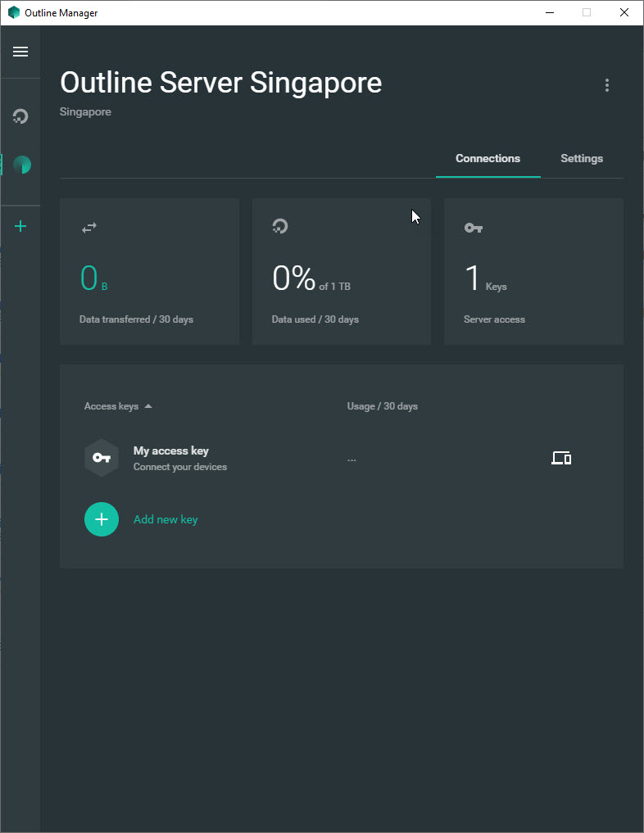This screenshot has width=644, height=833.
Task: Switch to the Connections tab
Action: [x=488, y=158]
